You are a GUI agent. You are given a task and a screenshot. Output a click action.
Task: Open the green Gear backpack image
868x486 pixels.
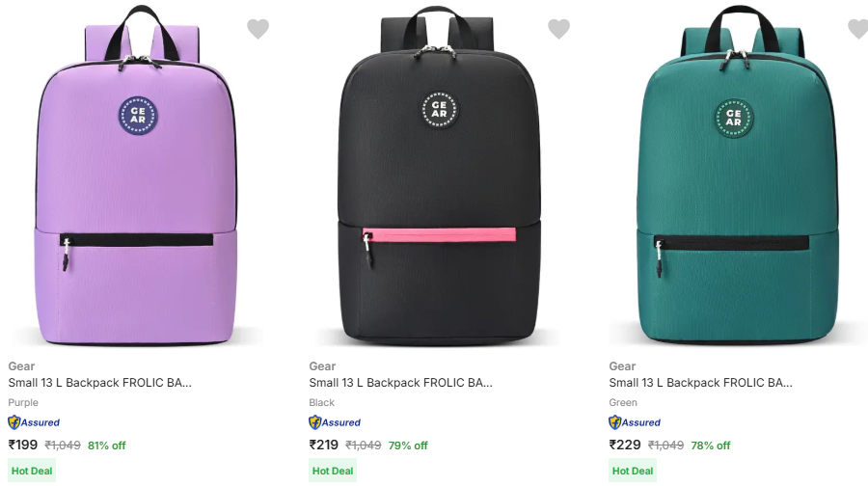[738, 178]
